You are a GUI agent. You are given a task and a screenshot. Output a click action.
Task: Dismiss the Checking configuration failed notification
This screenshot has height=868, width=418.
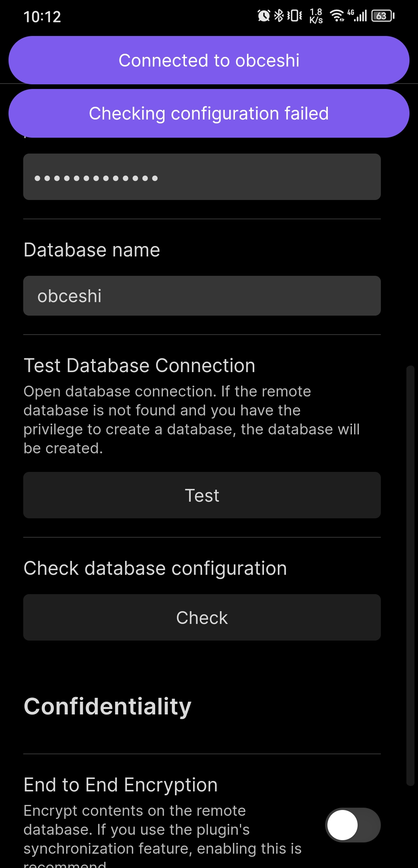pyautogui.click(x=209, y=113)
